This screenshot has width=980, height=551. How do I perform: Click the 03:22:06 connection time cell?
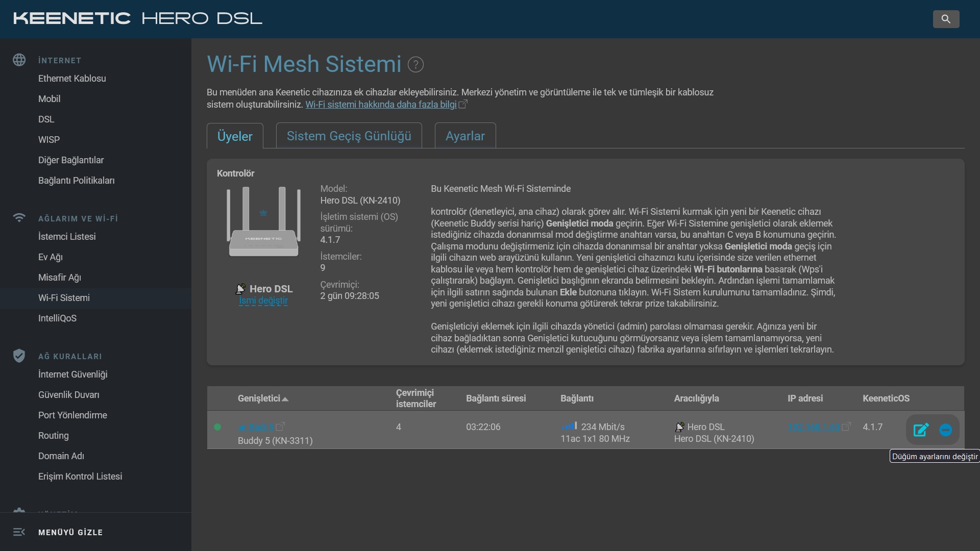tap(483, 427)
